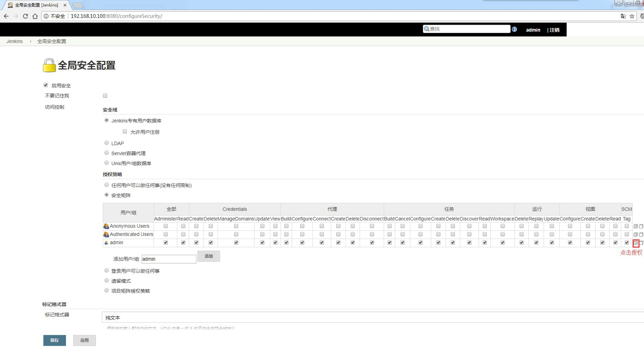
Task: Click the Credentials column group header
Action: pyautogui.click(x=235, y=209)
